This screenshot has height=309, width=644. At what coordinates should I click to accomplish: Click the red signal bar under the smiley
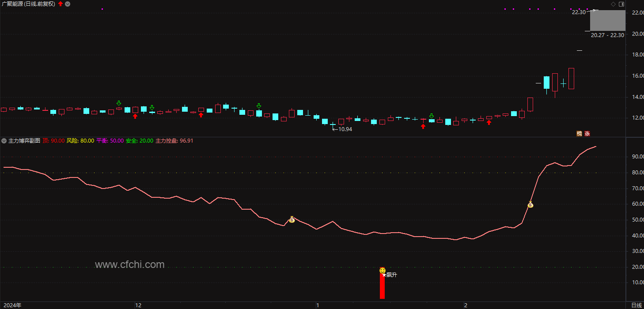[383, 286]
